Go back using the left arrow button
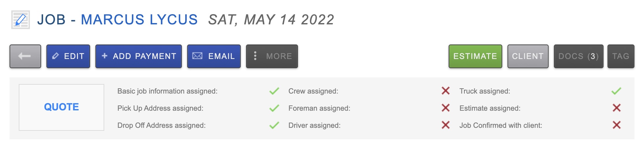This screenshot has height=141, width=644. click(25, 56)
